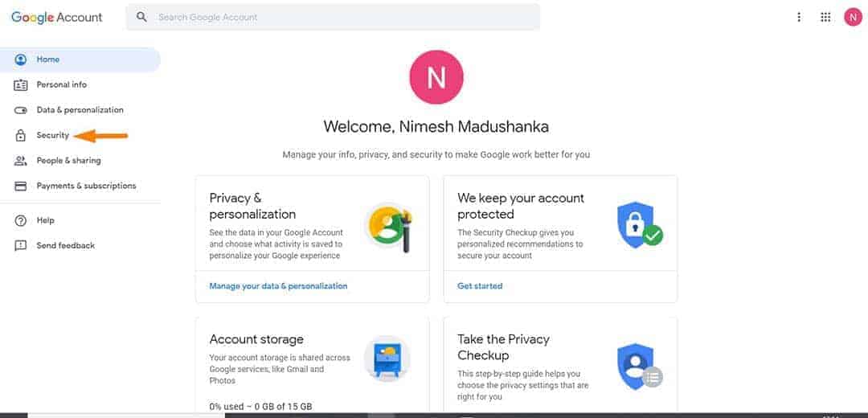Click the account avatar in top-right corner

coord(853,17)
